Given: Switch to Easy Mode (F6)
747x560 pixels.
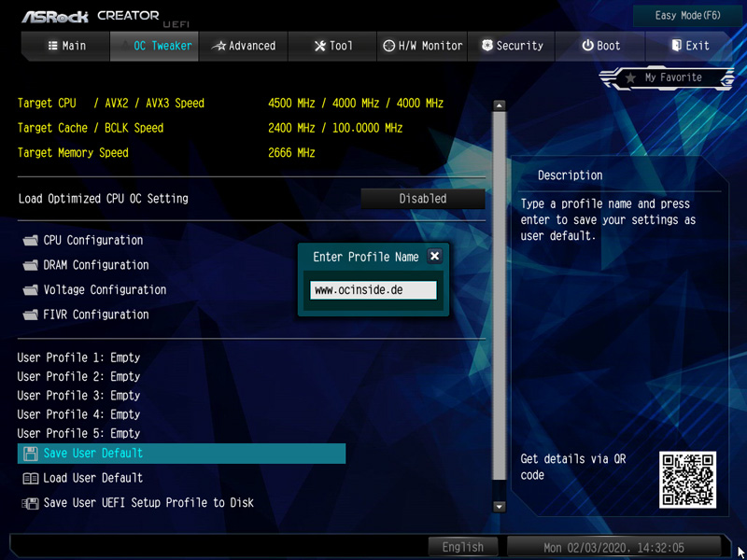Looking at the screenshot, I should click(x=688, y=16).
